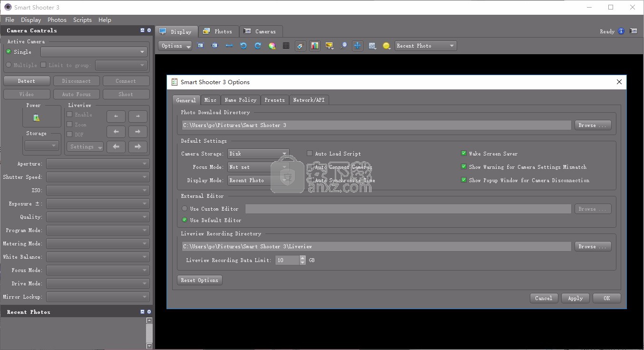Click the tag label icon in toolbar
Screen dimensions: 644x350
click(x=300, y=46)
